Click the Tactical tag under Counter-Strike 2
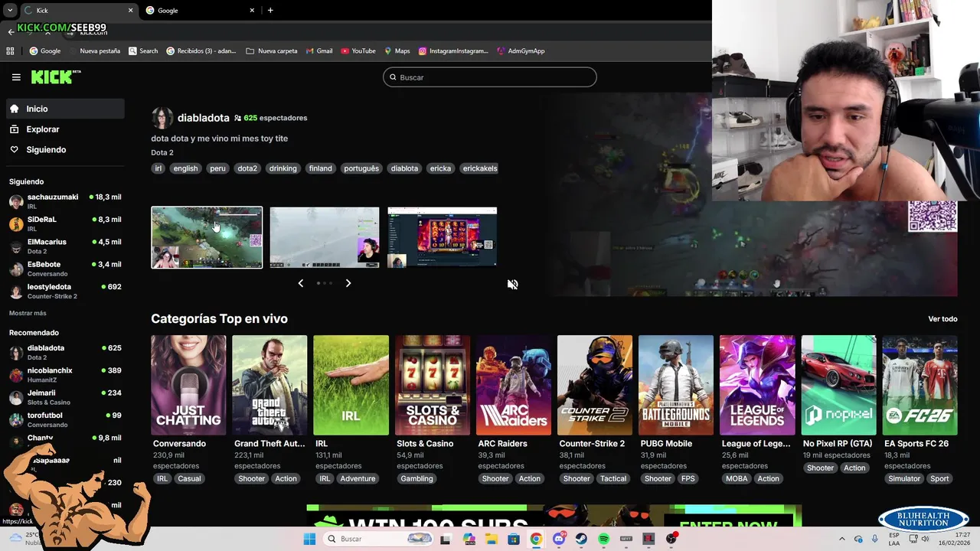This screenshot has height=551, width=980. 613,479
